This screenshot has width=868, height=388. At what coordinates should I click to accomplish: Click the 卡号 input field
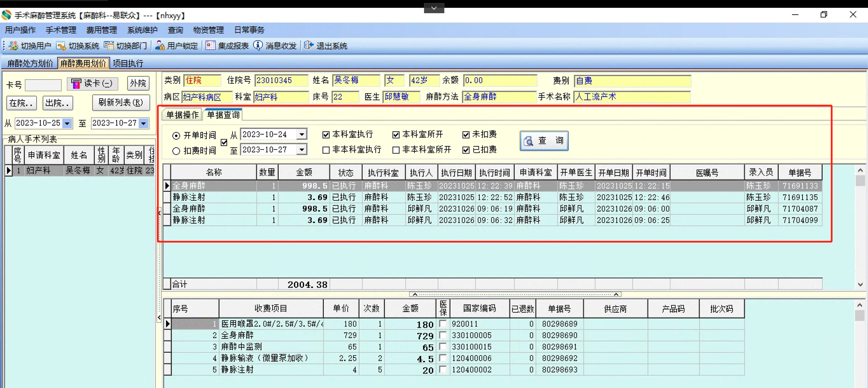(x=43, y=85)
